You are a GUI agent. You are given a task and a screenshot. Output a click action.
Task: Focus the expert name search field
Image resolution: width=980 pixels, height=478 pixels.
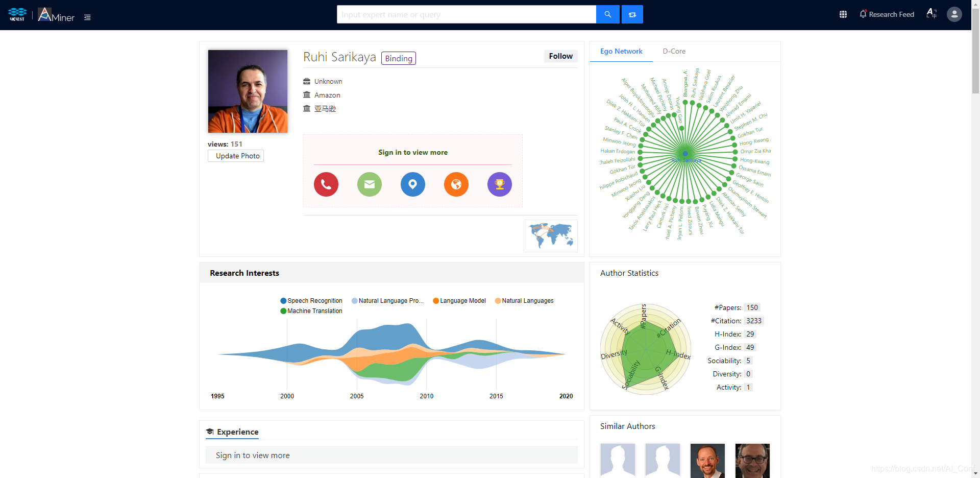click(x=467, y=14)
